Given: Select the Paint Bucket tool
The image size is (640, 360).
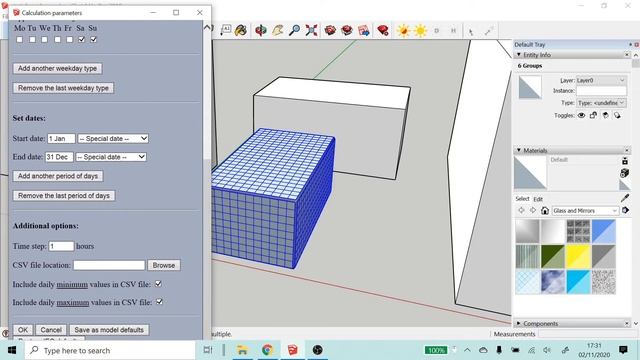Looking at the screenshot, I should tap(240, 30).
